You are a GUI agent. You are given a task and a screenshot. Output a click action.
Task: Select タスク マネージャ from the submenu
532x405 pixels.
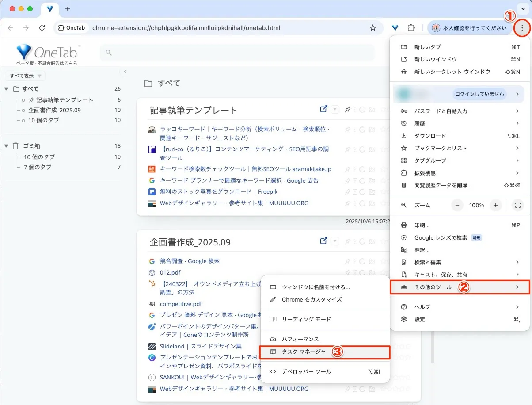304,352
